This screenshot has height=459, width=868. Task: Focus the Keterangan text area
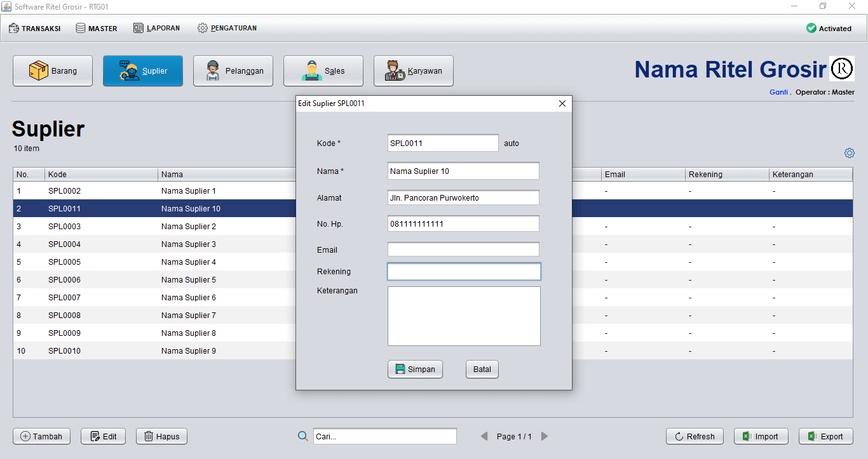463,316
